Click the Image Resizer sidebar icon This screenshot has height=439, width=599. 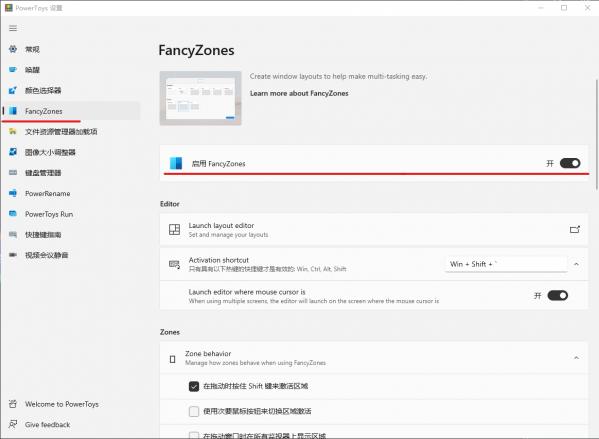click(13, 152)
